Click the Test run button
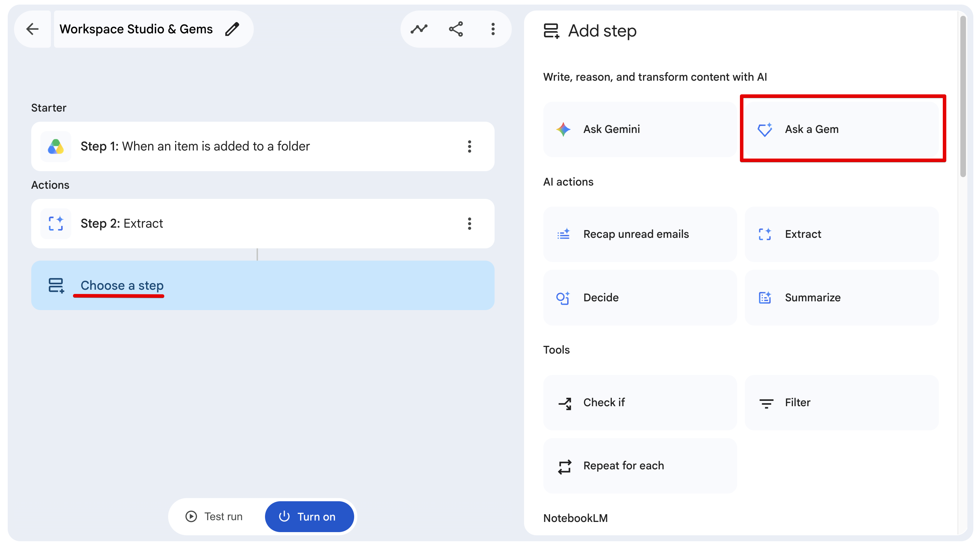 pyautogui.click(x=214, y=517)
